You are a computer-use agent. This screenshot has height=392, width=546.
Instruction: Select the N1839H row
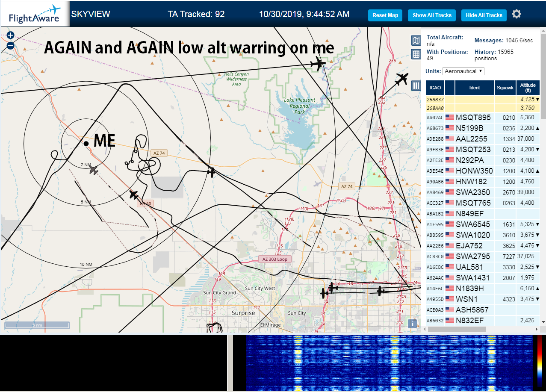483,288
